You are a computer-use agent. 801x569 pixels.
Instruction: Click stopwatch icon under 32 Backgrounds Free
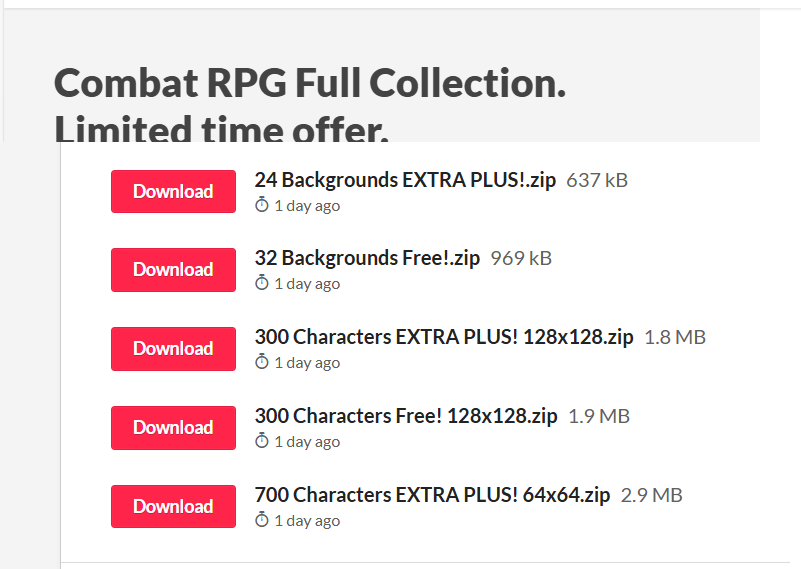click(x=262, y=283)
